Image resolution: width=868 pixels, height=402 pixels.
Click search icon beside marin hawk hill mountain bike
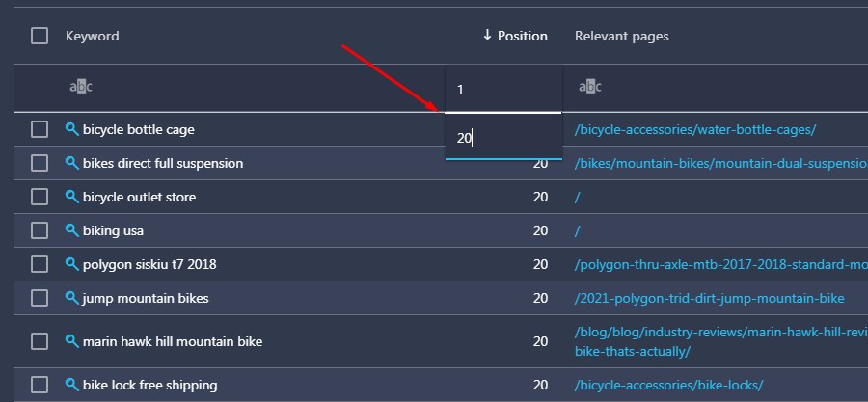(x=72, y=341)
